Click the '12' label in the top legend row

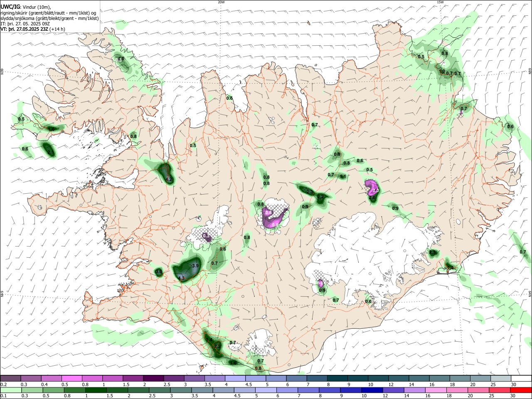coord(391,384)
